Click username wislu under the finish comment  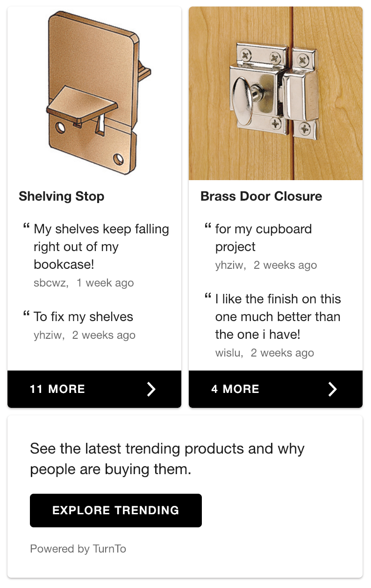click(228, 353)
